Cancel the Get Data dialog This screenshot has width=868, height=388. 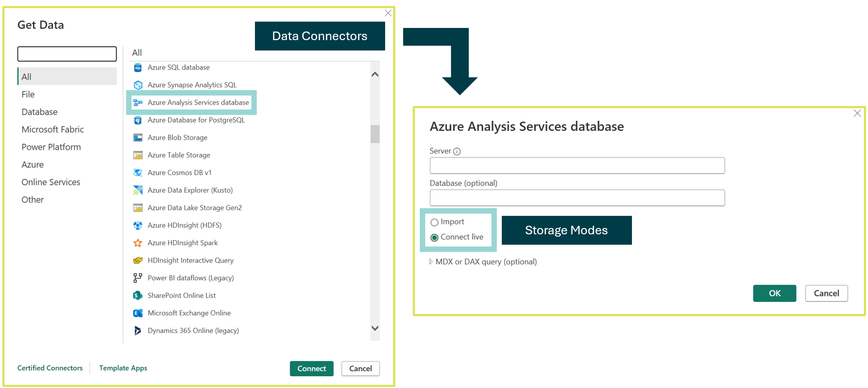coord(360,369)
